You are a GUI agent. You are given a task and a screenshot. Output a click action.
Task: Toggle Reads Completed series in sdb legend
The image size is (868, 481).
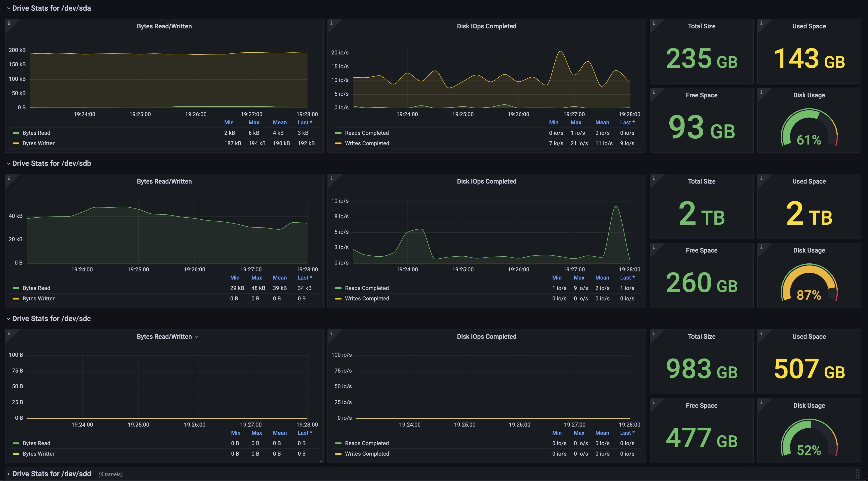pyautogui.click(x=367, y=288)
